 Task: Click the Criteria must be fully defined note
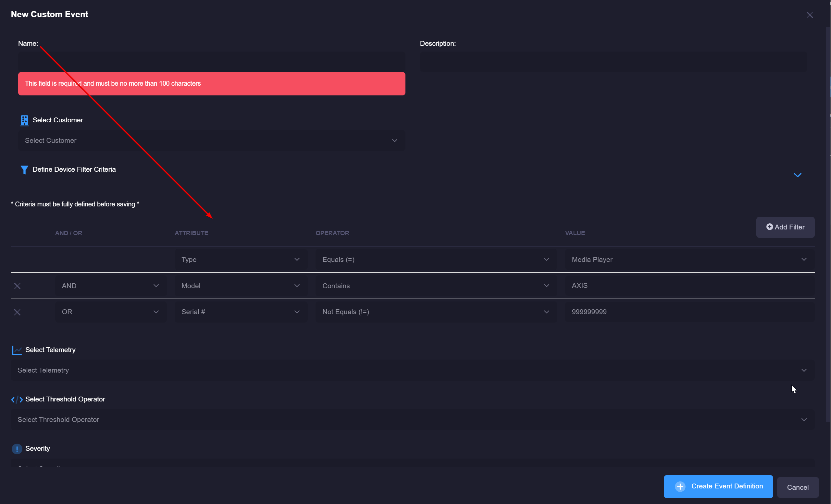click(x=75, y=204)
